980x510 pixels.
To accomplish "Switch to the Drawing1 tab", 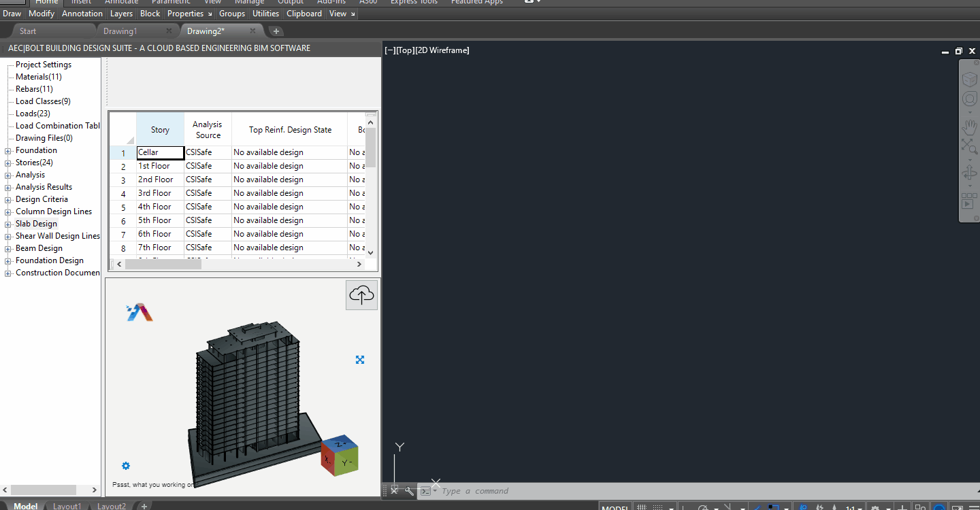I will [x=120, y=31].
